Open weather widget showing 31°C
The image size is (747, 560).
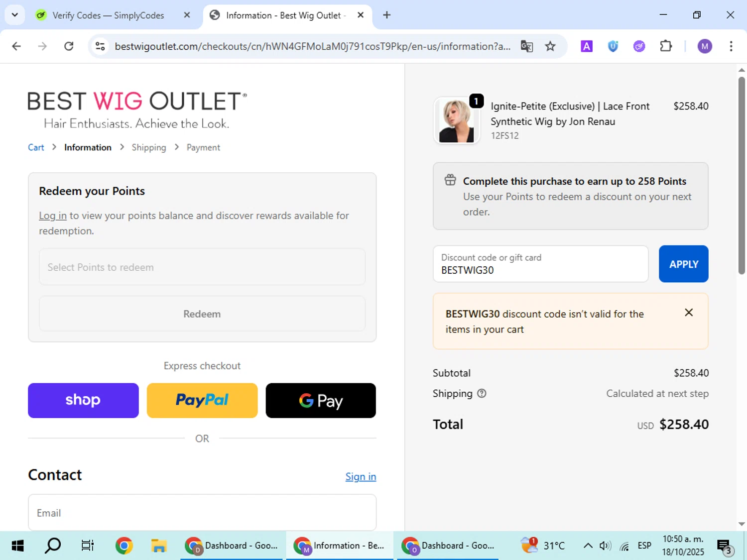[x=543, y=546]
